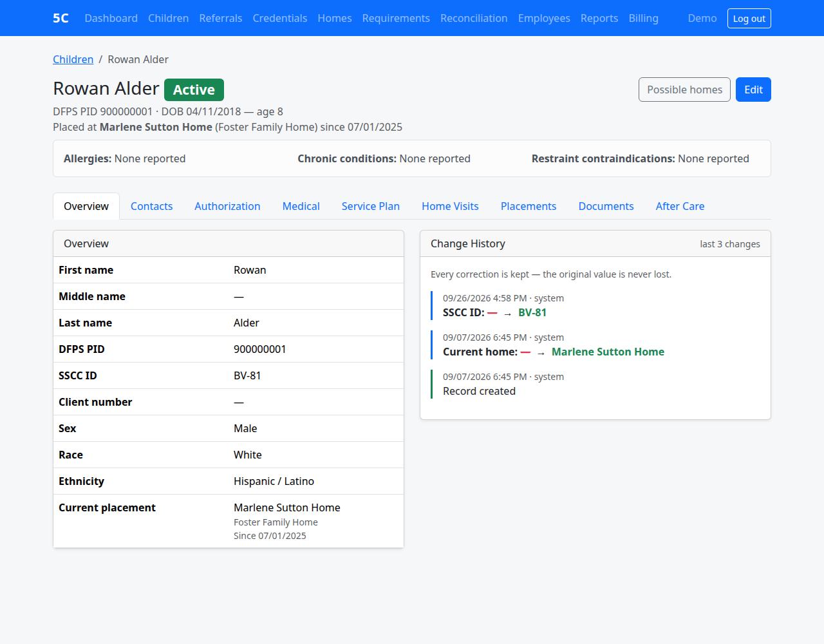Screen dimensions: 824x644
Task: Open Referrals from the navbar
Action: (221, 18)
